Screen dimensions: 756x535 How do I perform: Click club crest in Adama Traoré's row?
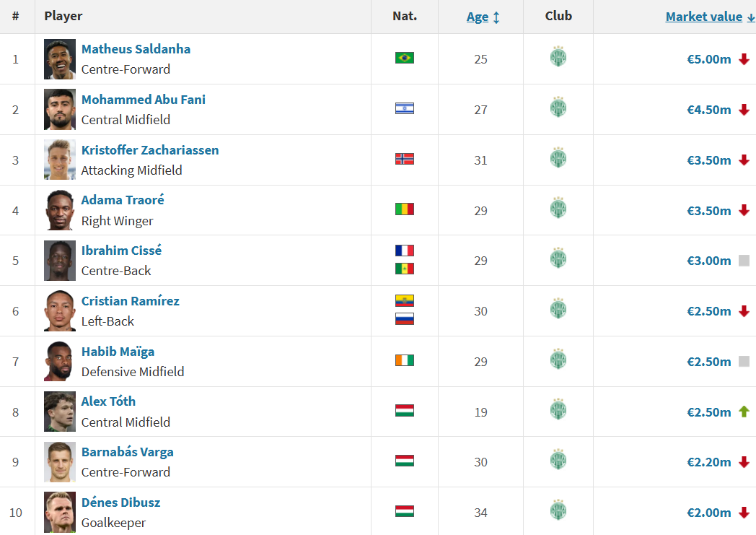[558, 208]
